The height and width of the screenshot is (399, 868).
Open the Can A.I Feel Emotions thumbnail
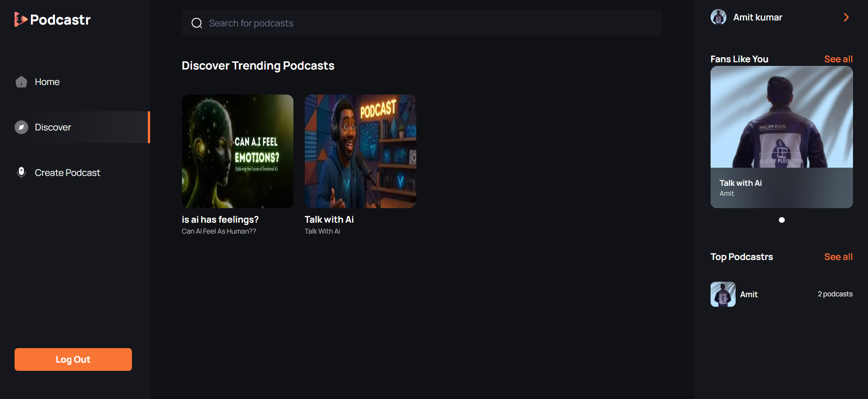(x=237, y=151)
